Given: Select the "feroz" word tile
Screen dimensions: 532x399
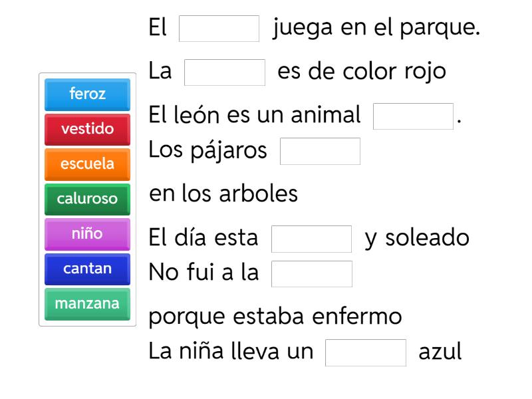Looking at the screenshot, I should coord(86,94).
